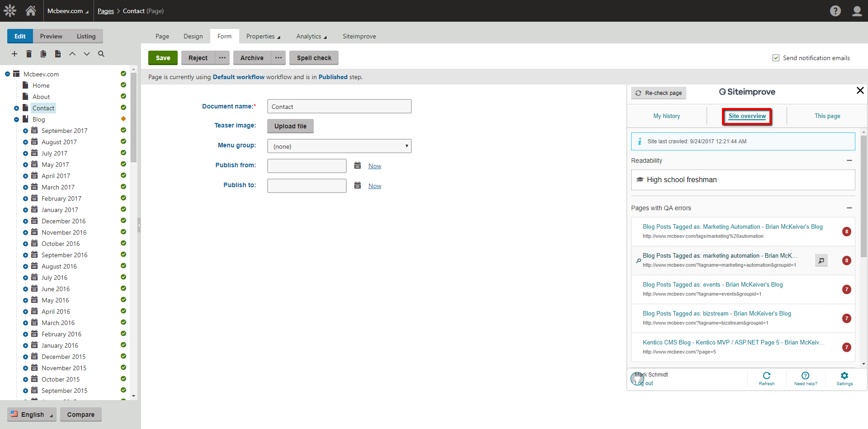Click the Home page published status icon

(x=123, y=85)
